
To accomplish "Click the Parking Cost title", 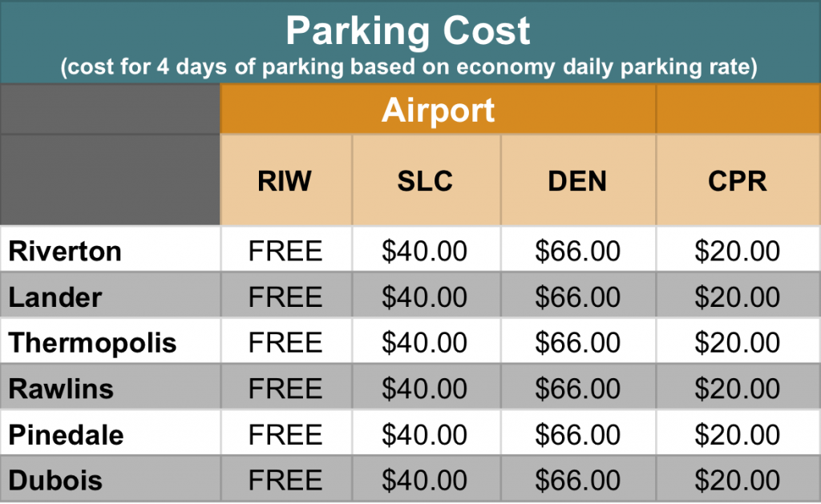I will click(x=408, y=31).
